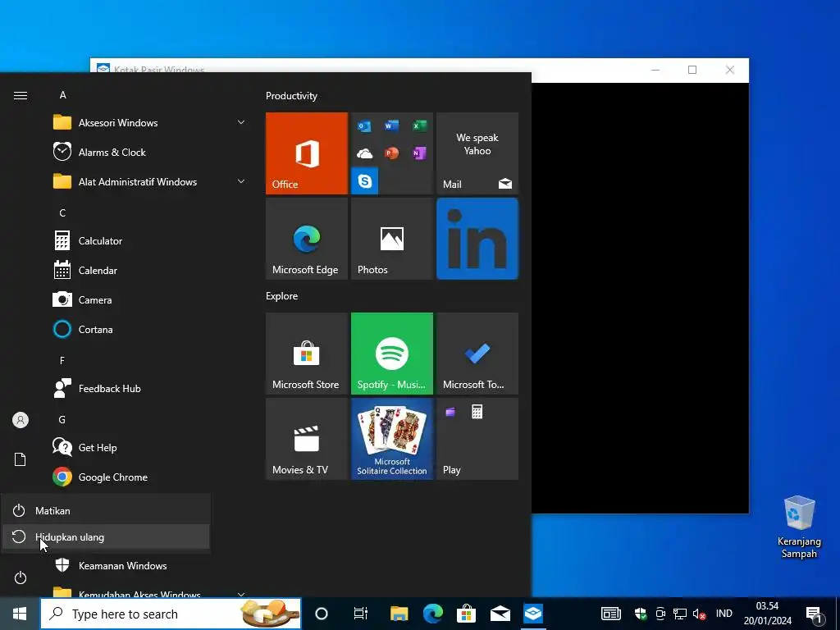
Task: Open Task View on taskbar
Action: pos(361,614)
